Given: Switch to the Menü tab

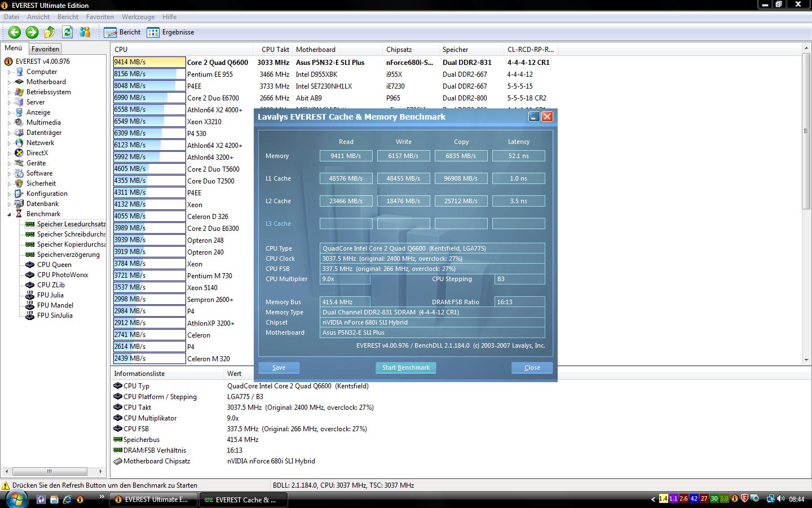Looking at the screenshot, I should (x=14, y=49).
